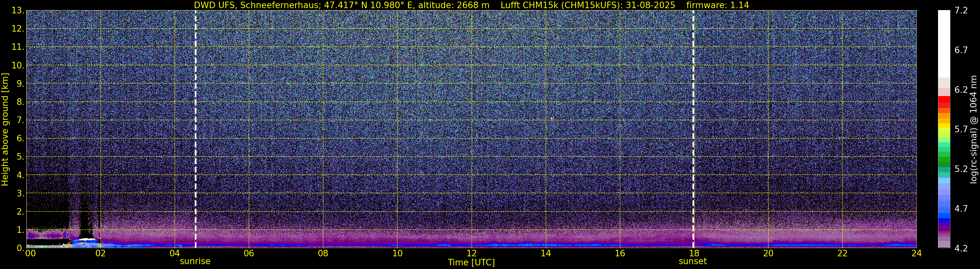Screen dimensions: 980x269
Task: Click the time axis tick '12'
Action: point(471,253)
